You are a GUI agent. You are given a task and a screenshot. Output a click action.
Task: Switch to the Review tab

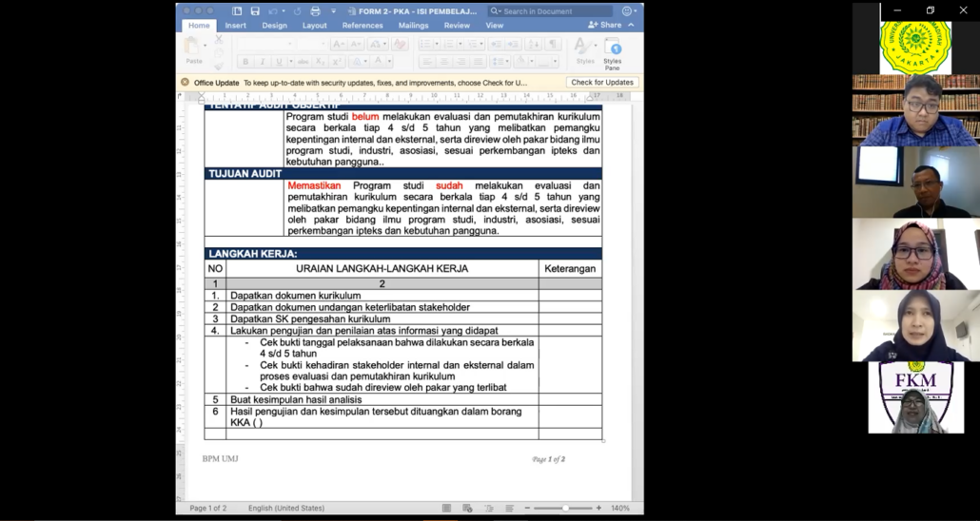(457, 26)
